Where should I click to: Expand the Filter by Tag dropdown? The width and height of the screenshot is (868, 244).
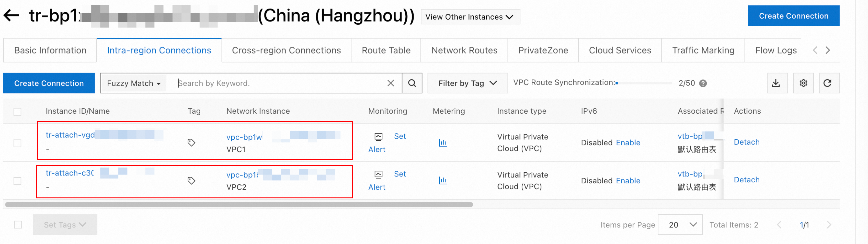[467, 83]
